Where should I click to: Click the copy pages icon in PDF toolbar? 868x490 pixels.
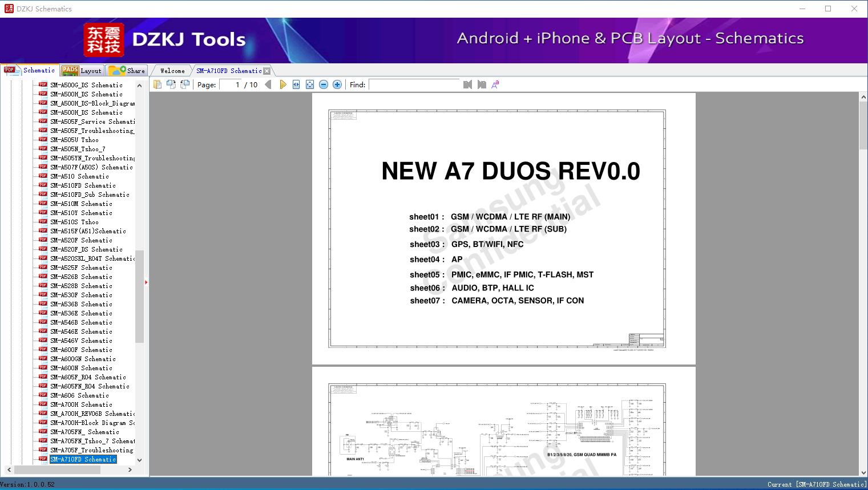(x=158, y=84)
